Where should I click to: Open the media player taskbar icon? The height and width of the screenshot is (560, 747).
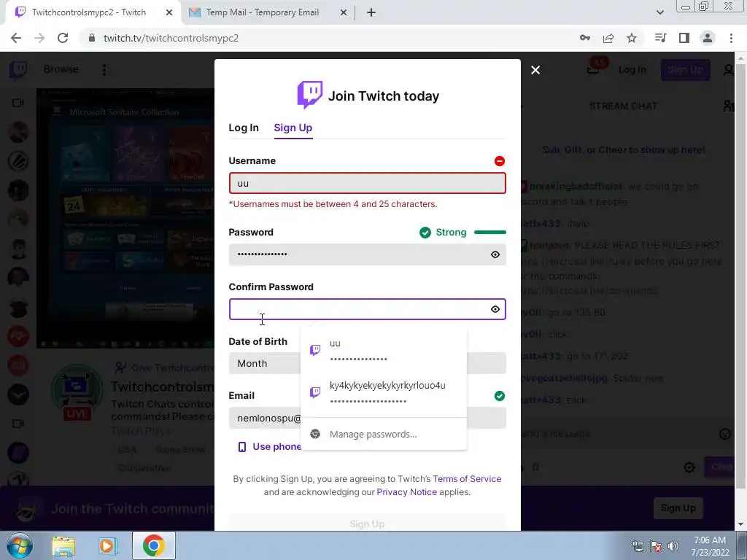pyautogui.click(x=107, y=546)
